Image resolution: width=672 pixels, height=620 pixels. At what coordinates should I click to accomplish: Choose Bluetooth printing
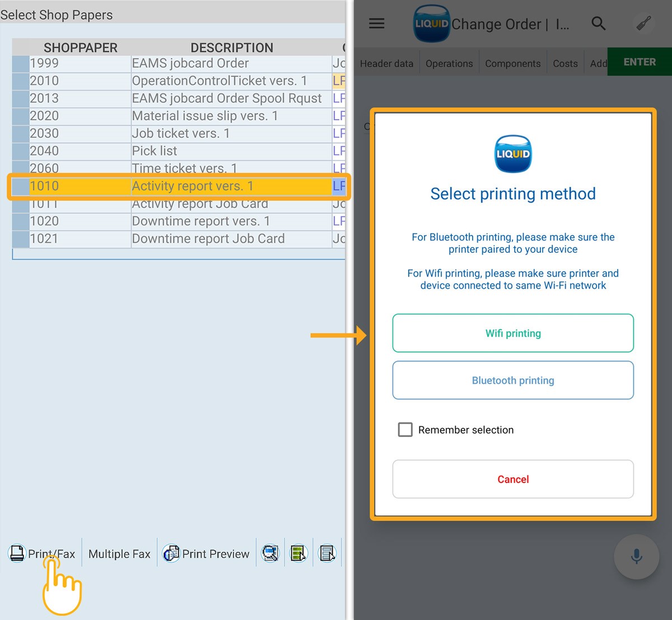(x=513, y=381)
